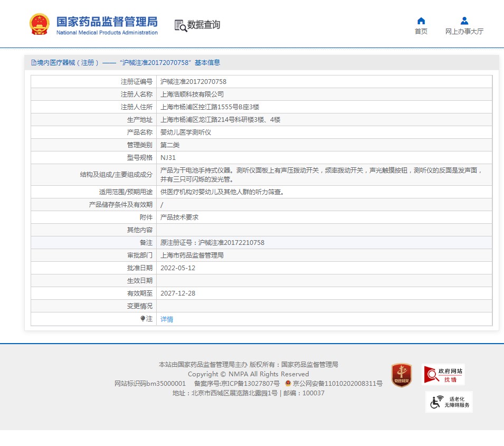
Task: Open 京公网安备11010202008311号 link
Action: click(338, 383)
